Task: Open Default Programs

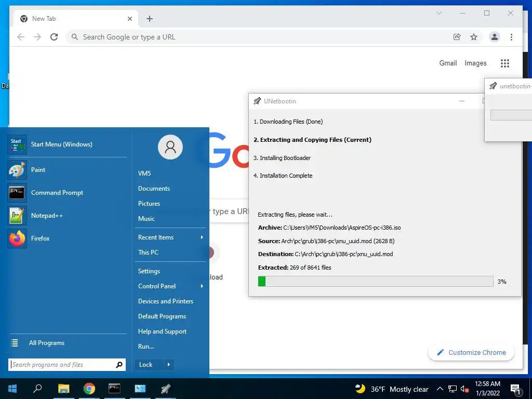Action: coord(162,316)
